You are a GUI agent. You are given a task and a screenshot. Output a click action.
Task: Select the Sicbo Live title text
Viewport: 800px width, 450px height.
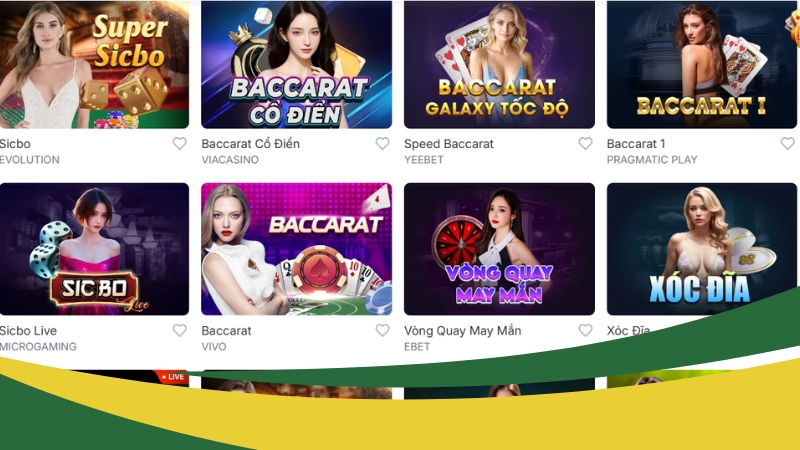[28, 331]
